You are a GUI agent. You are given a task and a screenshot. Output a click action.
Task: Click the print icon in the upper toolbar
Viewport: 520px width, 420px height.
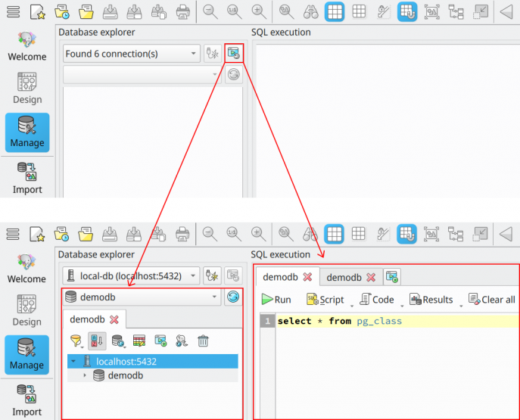click(x=182, y=12)
